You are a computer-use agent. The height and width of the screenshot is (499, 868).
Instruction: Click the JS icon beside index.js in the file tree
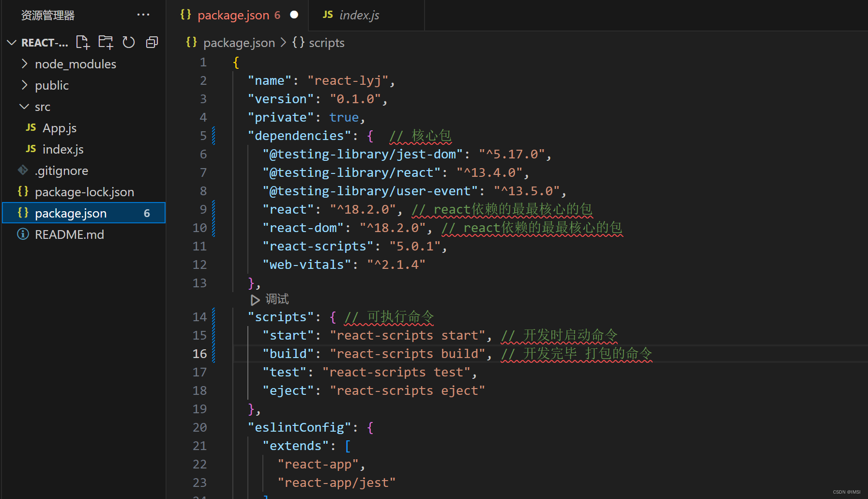pos(31,149)
